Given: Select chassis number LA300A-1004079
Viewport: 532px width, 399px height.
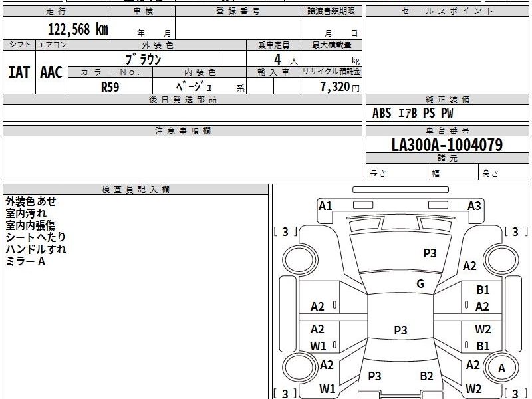Looking at the screenshot, I should [x=447, y=145].
